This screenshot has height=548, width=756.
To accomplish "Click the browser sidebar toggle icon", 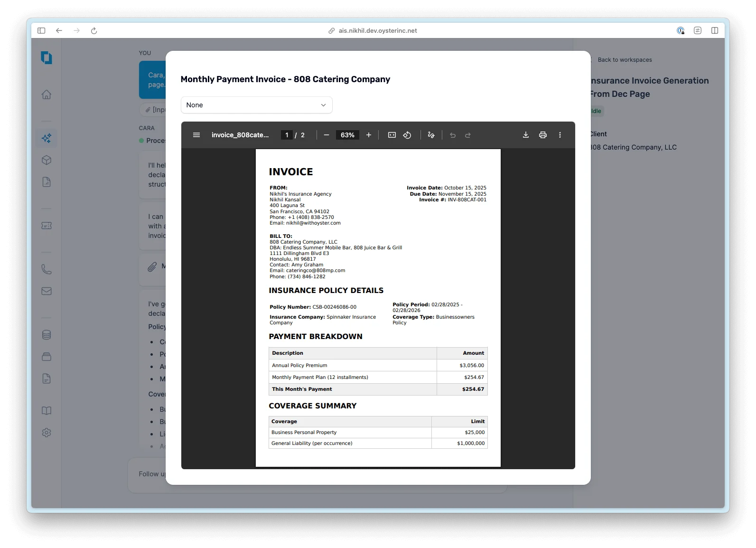I will click(41, 30).
